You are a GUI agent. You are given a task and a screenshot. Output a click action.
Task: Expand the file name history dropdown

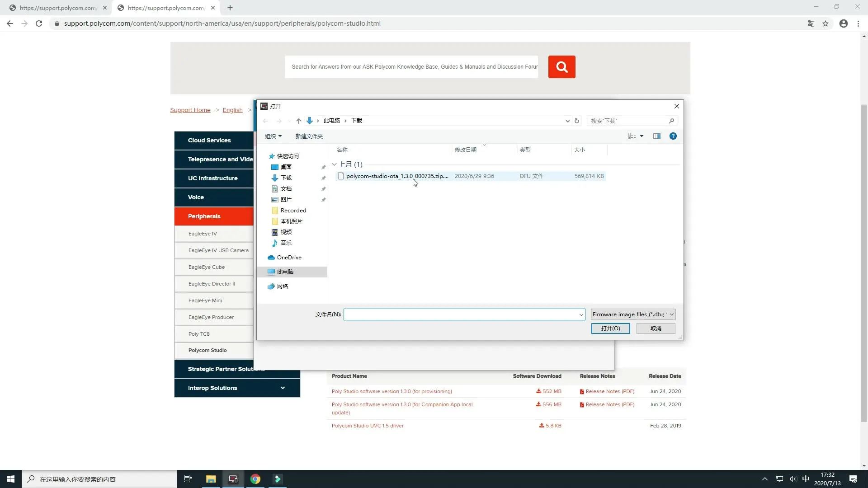coord(581,314)
